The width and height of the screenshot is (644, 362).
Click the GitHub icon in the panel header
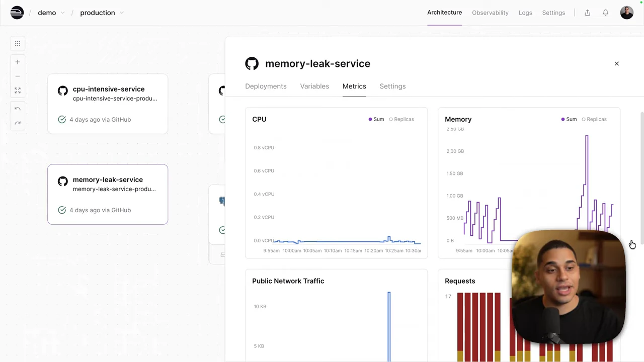point(252,63)
